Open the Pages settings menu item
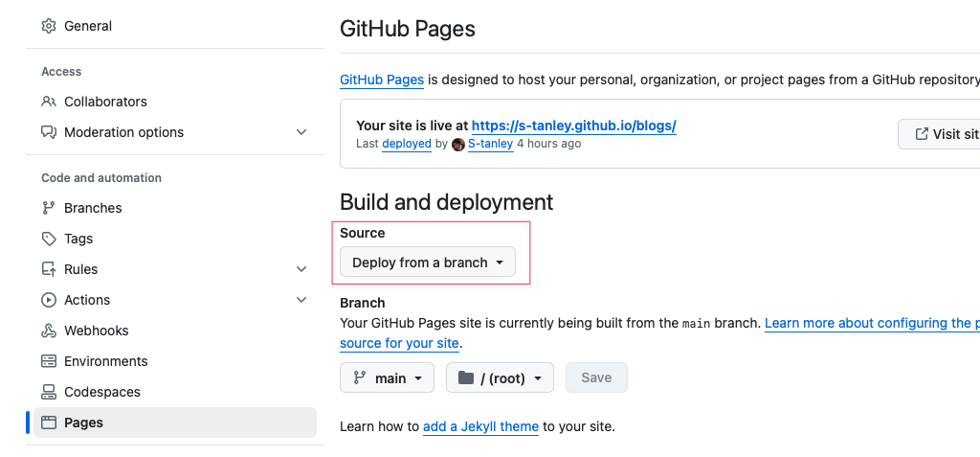Screen dimensions: 980x457 (x=83, y=423)
